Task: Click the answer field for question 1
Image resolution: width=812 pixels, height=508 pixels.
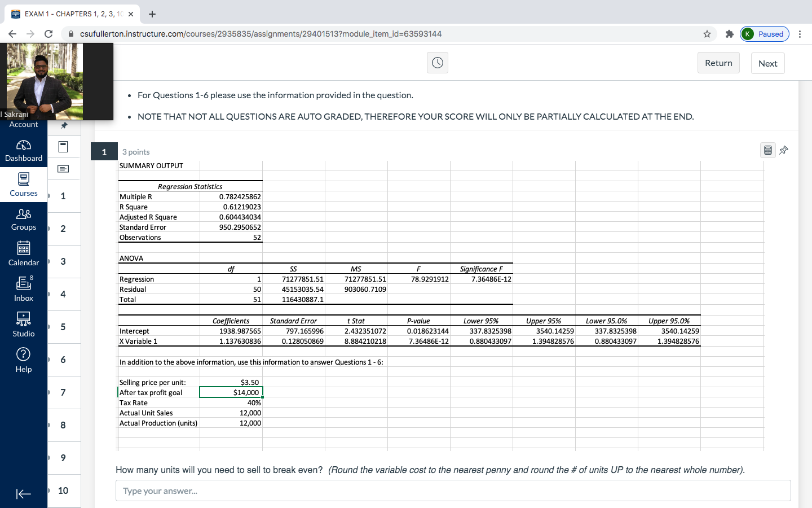Action: tap(453, 491)
